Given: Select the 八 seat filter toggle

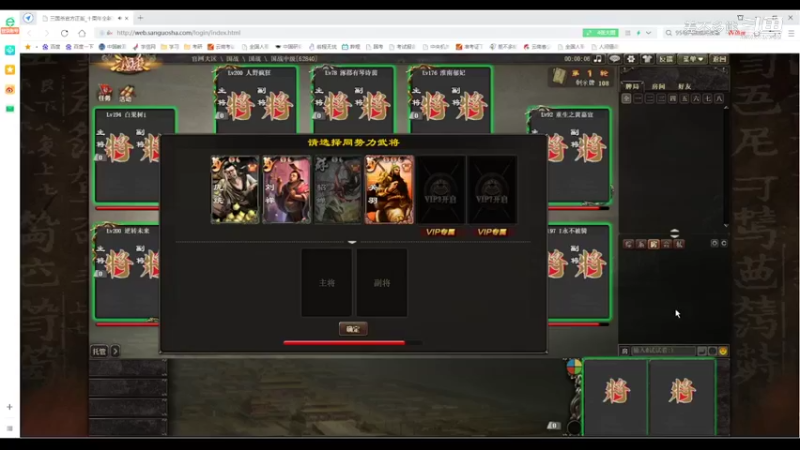Looking at the screenshot, I should point(719,98).
